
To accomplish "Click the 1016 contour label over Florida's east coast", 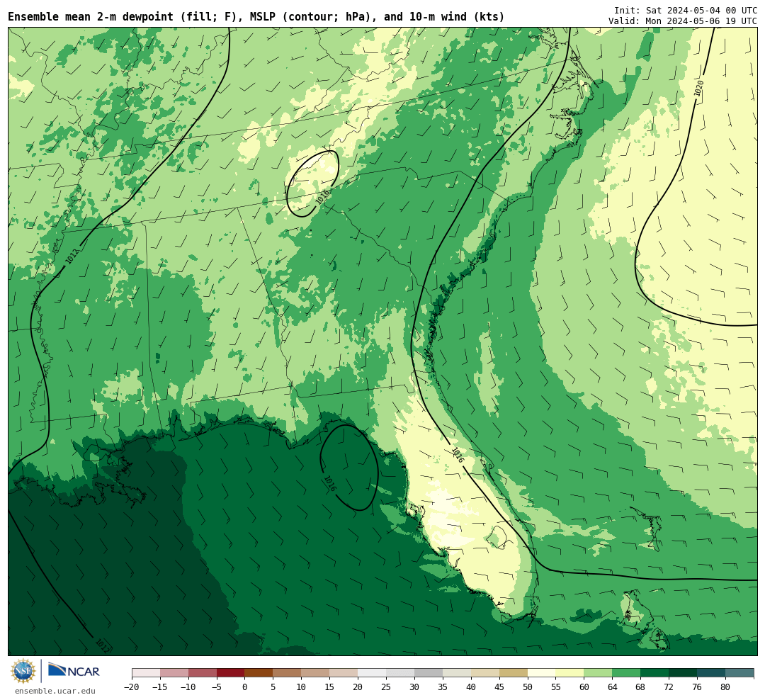I will tap(458, 455).
